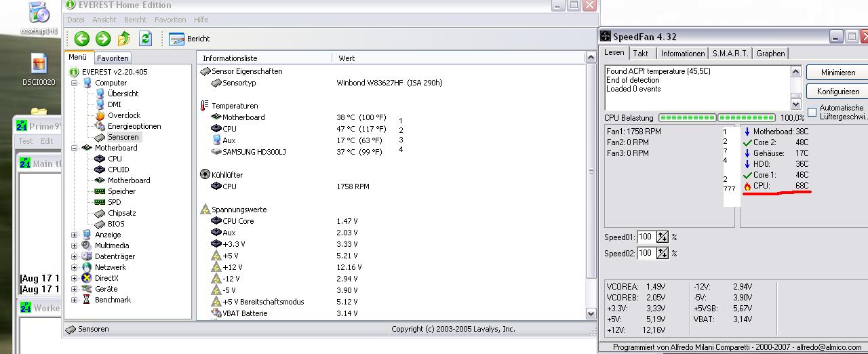Click the Informationsliste column header
This screenshot has height=354, width=868.
(x=264, y=58)
